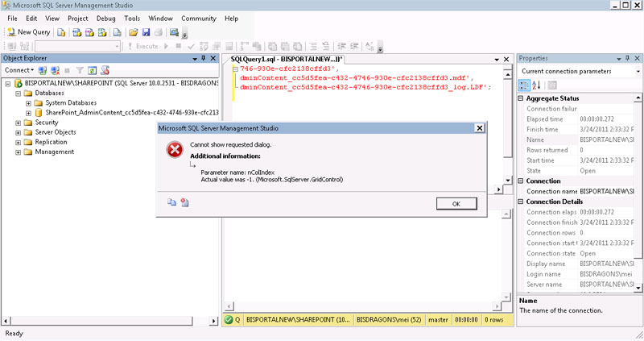
Task: Click the query editor scroll-up arrow
Action: pos(508,74)
